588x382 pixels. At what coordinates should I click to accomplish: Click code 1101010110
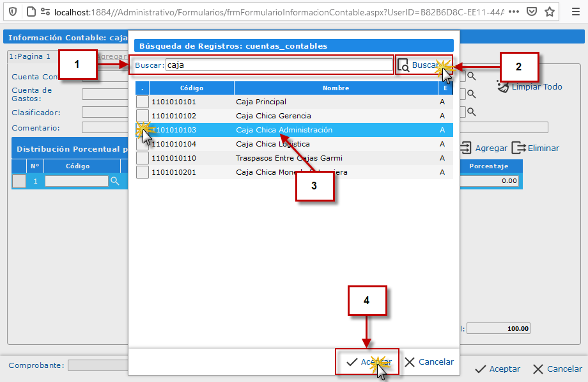174,158
